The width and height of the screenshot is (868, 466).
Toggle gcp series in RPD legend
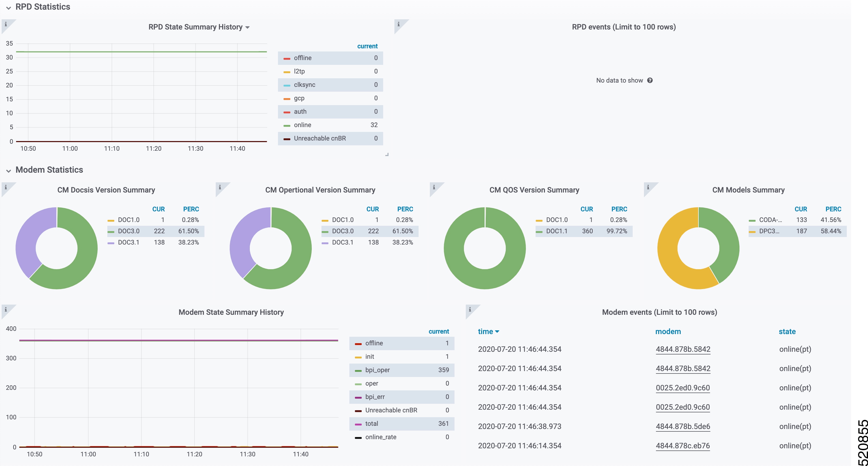tap(299, 98)
